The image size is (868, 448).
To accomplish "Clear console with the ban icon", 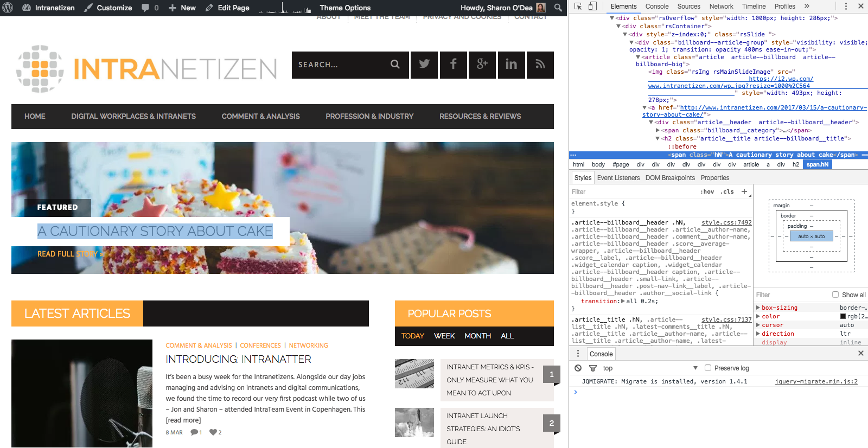I will 578,368.
